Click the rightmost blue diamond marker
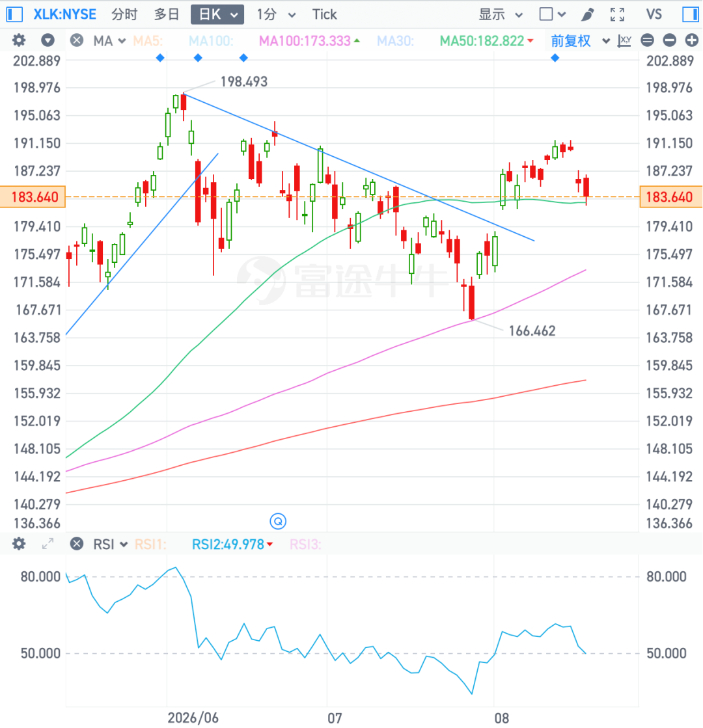This screenshot has height=728, width=703. (x=555, y=58)
